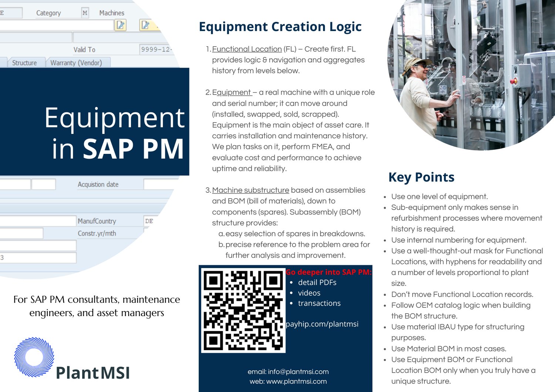Image resolution: width=555 pixels, height=392 pixels.
Task: Open the payhip.com/plantmsi link
Action: [x=322, y=324]
